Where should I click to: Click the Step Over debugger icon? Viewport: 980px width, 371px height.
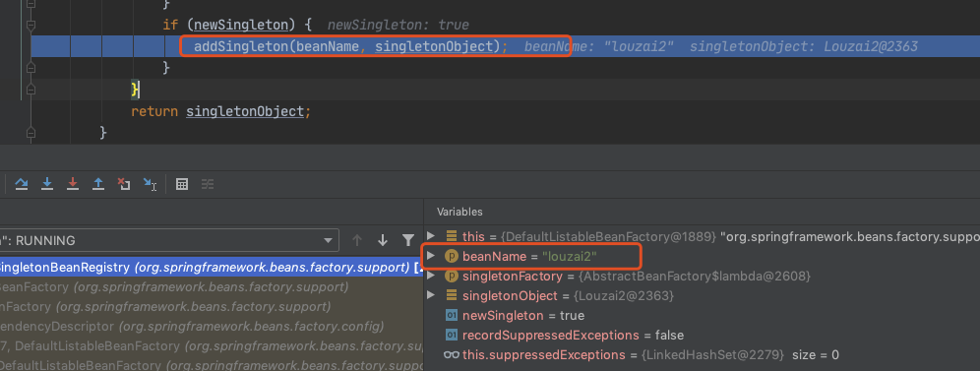point(22,184)
